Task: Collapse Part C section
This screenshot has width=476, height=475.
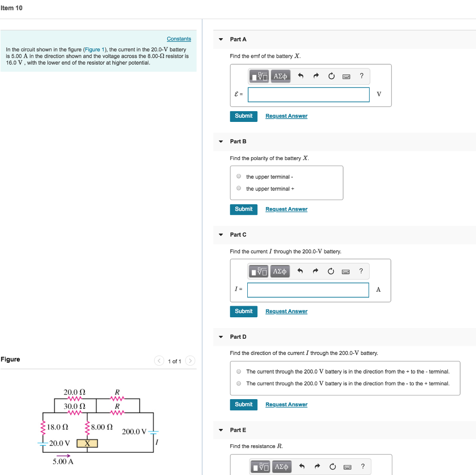Action: [x=221, y=234]
